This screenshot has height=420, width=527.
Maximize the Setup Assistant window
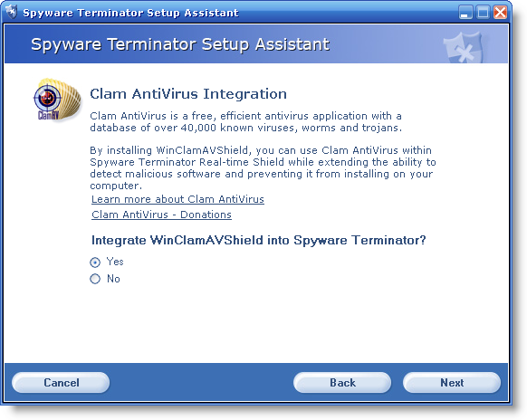pyautogui.click(x=483, y=13)
